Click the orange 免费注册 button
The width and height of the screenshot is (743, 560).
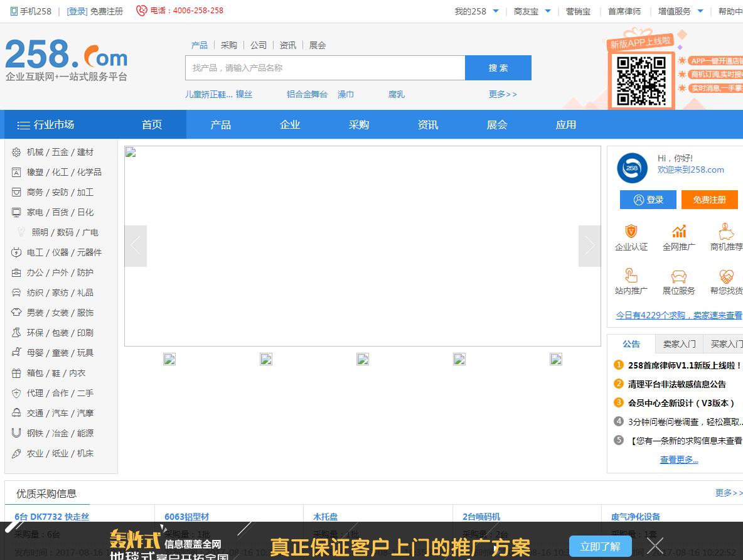click(x=709, y=200)
